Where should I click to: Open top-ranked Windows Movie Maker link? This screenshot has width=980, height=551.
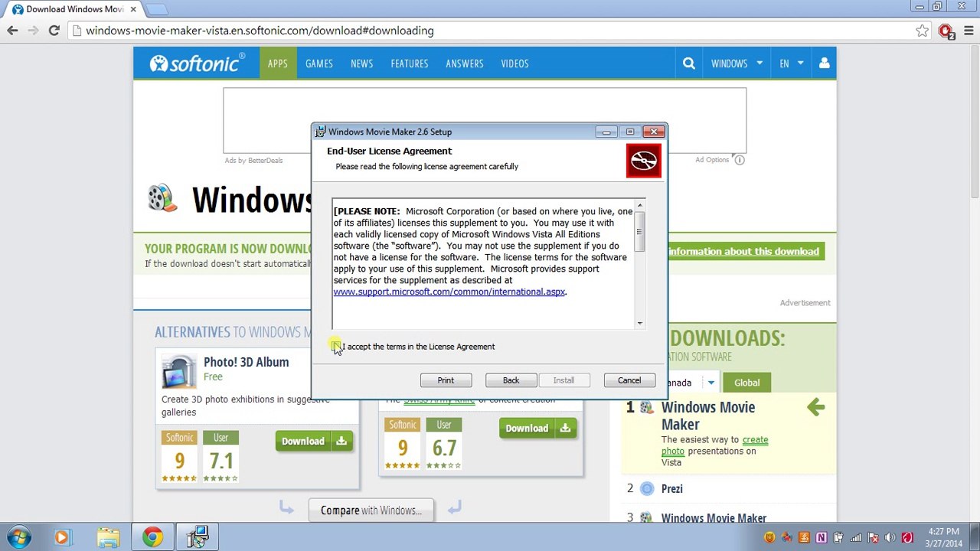[x=708, y=416]
